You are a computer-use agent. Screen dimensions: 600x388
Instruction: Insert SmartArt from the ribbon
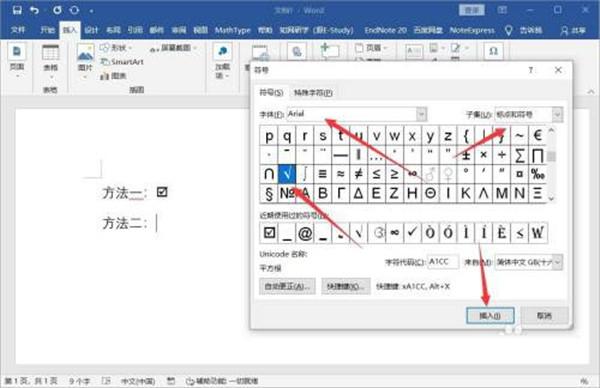[122, 62]
